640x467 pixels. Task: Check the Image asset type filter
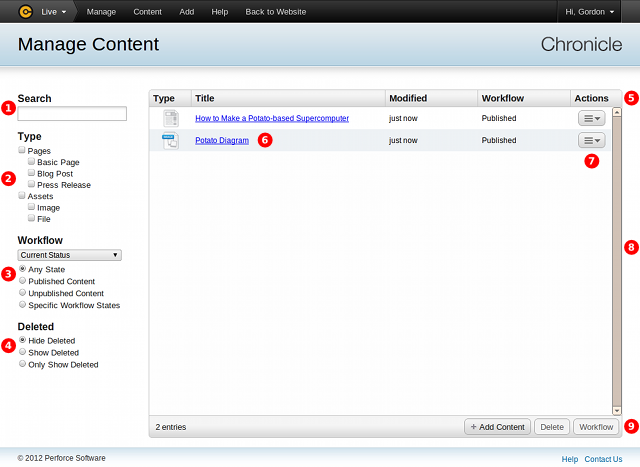[33, 208]
